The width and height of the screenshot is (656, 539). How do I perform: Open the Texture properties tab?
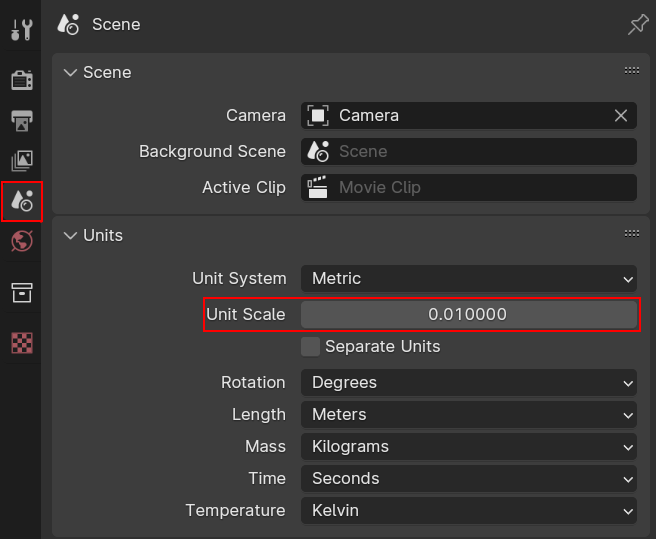pos(22,343)
